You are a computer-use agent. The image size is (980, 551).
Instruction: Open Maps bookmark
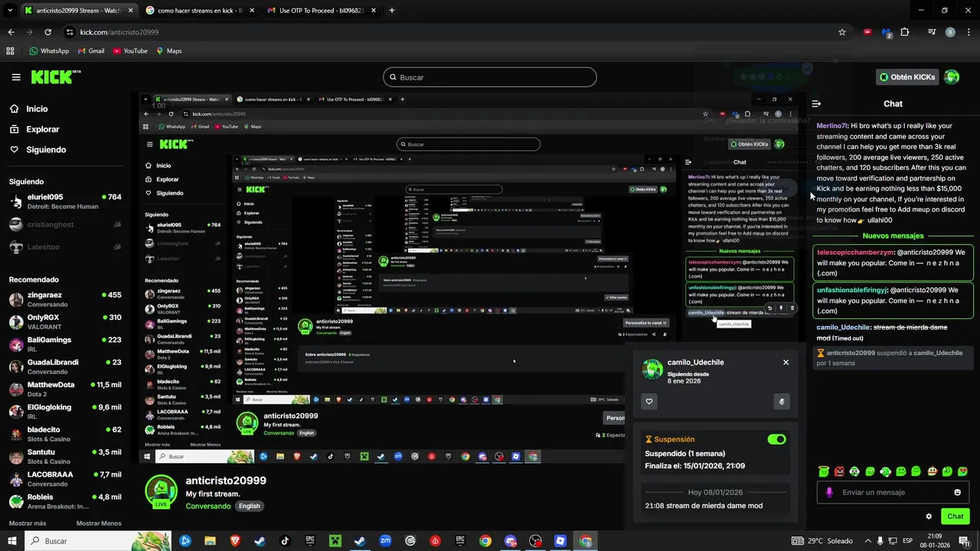point(169,51)
